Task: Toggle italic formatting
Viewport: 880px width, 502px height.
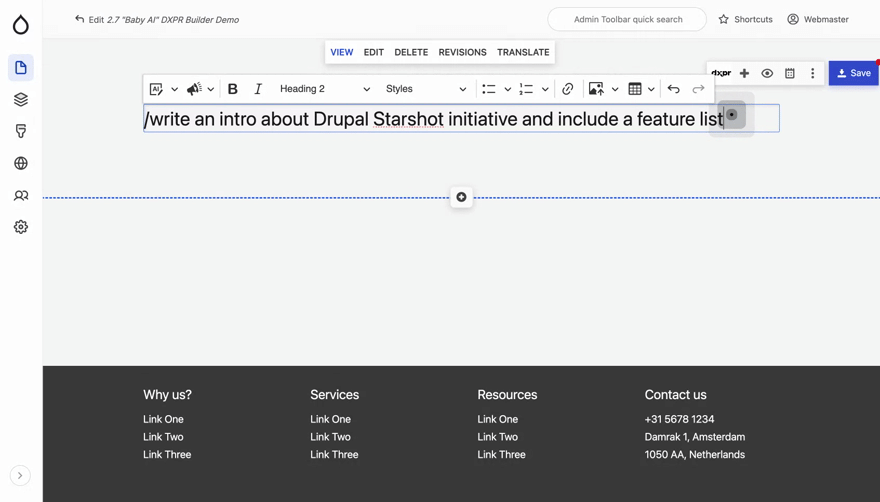Action: point(258,89)
